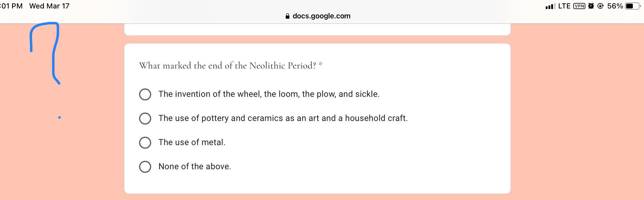Click the blue hand-drawn question mark
The image size is (644, 200).
45,53
